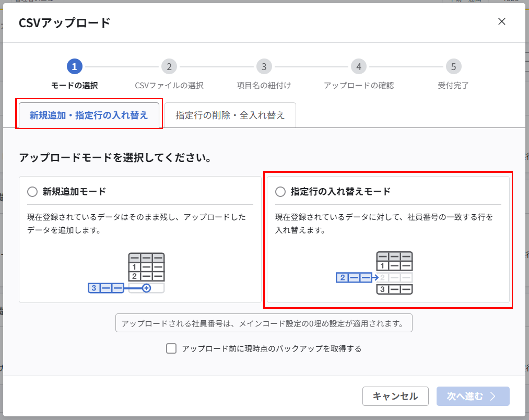Screen dimensions: 529x420
Task: Select step 2 circle in stepper
Action: pos(169,67)
